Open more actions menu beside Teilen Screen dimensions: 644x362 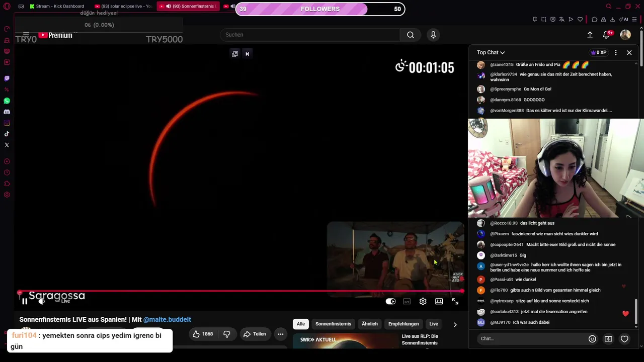coord(281,334)
